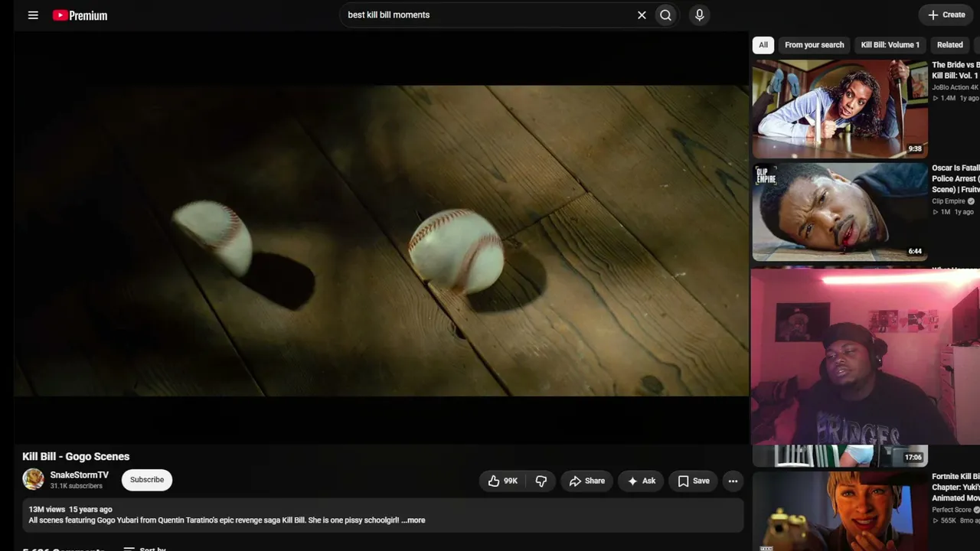Click the 9:38 duration badge

coord(915,148)
